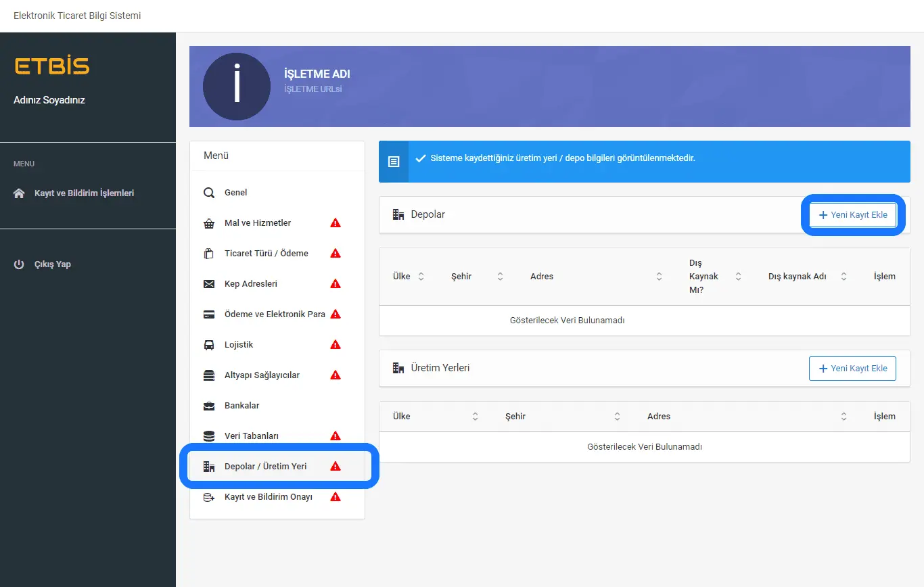The image size is (924, 587).
Task: Click the envelope icon for Kep Adresleri
Action: (209, 284)
